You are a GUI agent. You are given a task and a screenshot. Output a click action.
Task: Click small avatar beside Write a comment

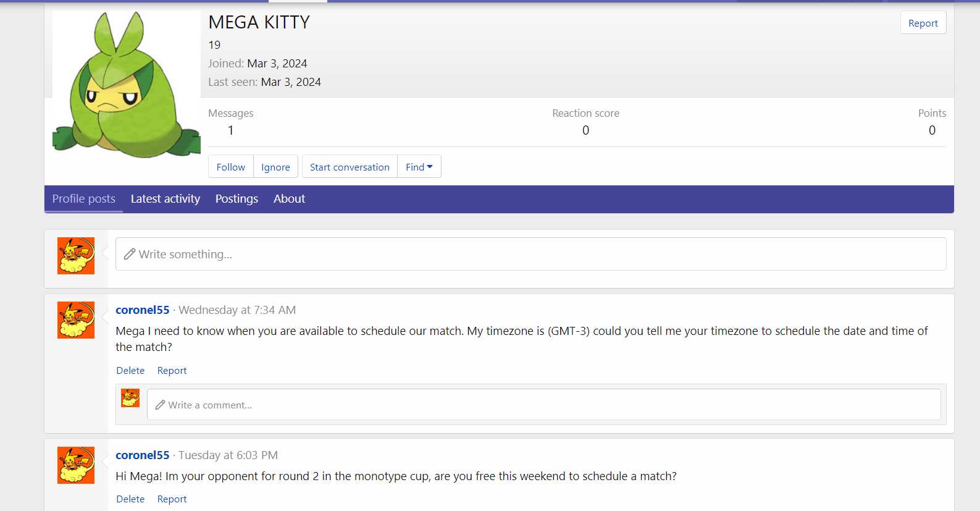coord(130,398)
